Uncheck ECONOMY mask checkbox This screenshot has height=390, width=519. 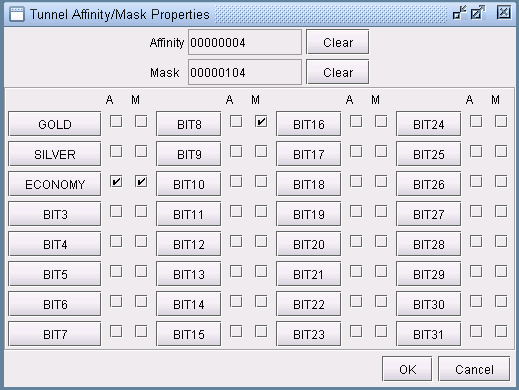[x=141, y=181]
